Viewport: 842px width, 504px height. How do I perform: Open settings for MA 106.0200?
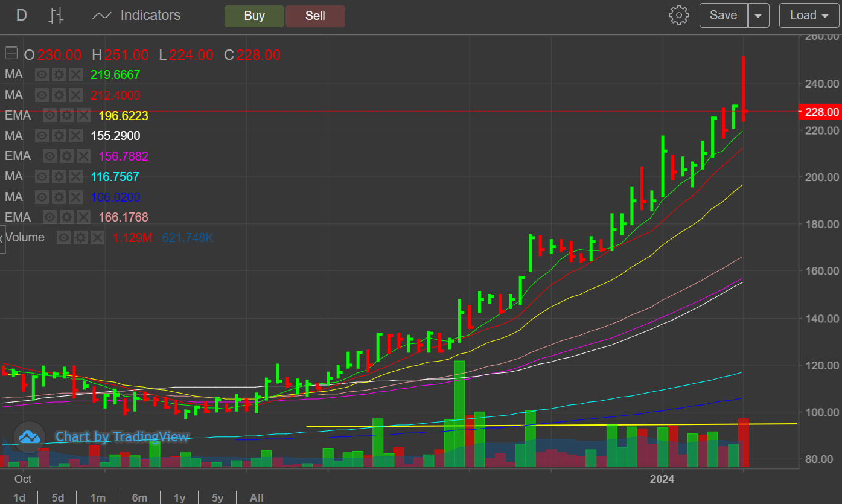pos(59,197)
